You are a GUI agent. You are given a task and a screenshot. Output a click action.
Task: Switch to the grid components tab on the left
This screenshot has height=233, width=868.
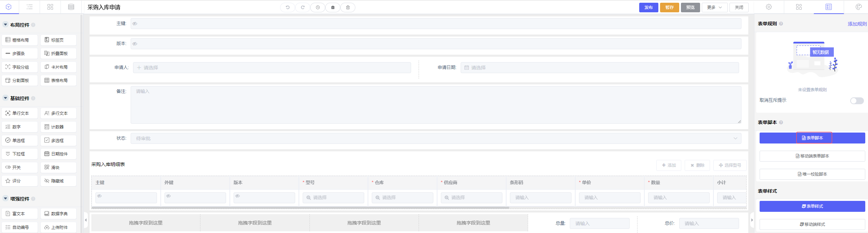(50, 7)
